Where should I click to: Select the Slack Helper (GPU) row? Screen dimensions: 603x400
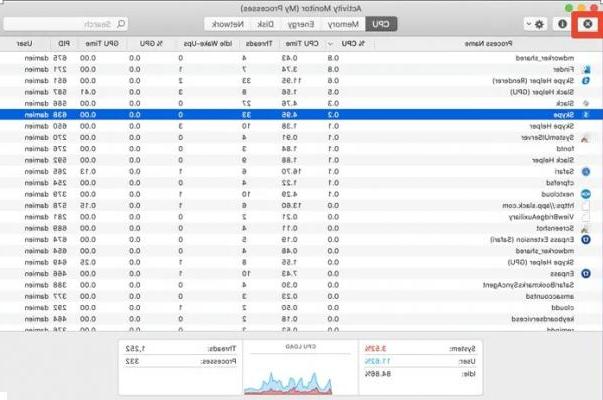pyautogui.click(x=302, y=92)
